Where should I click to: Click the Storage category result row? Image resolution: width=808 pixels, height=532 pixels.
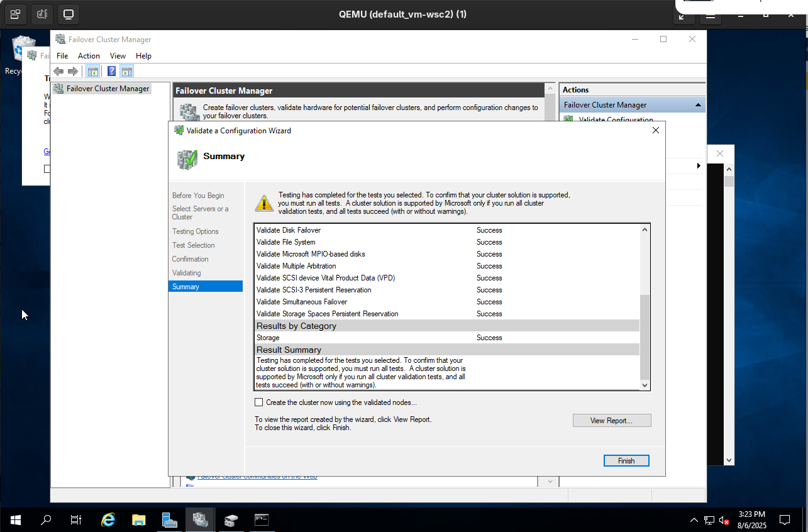447,338
